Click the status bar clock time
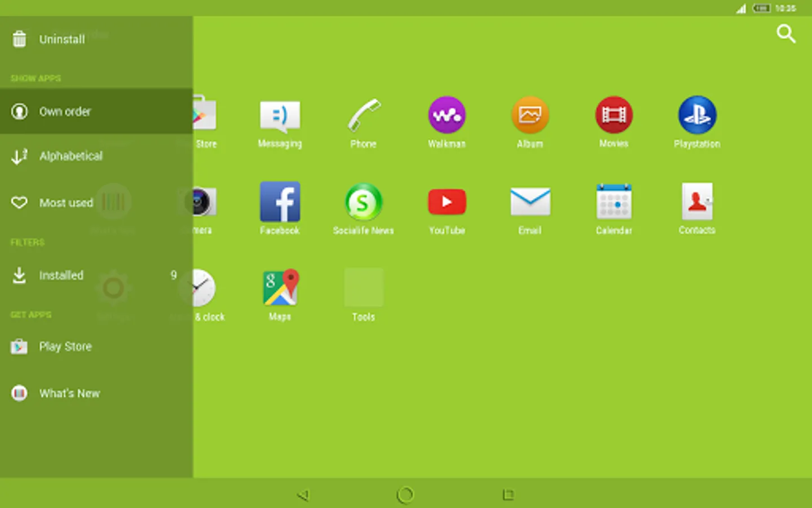812x508 pixels. (x=785, y=8)
